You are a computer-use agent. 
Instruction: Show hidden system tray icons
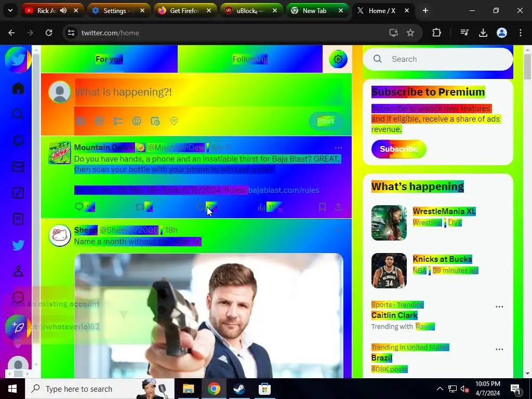point(440,389)
